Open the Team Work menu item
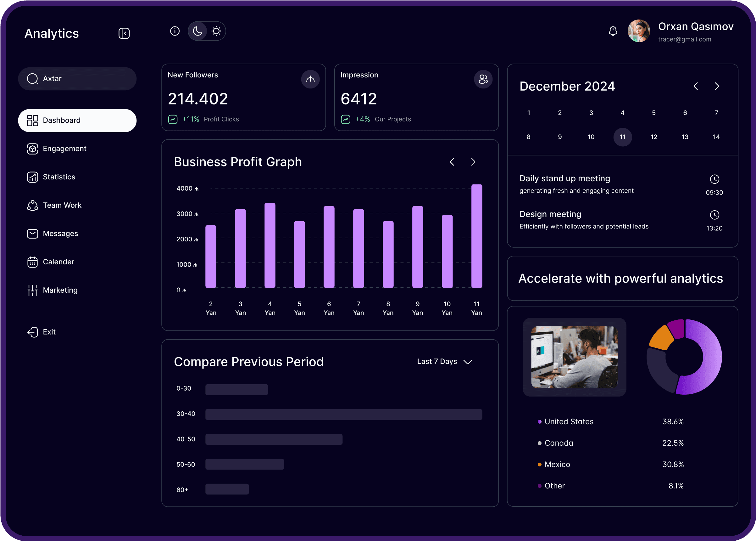Image resolution: width=756 pixels, height=541 pixels. click(62, 205)
